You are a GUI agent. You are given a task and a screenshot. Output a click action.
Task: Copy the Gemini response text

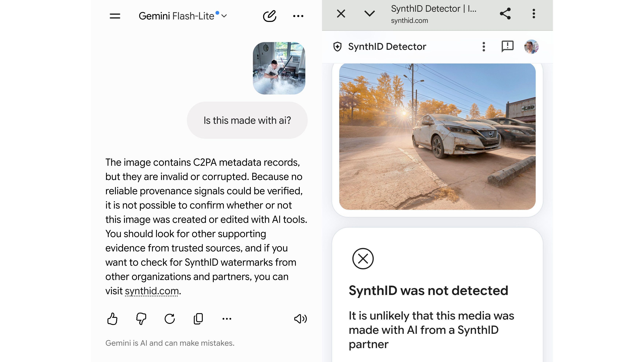(x=198, y=319)
